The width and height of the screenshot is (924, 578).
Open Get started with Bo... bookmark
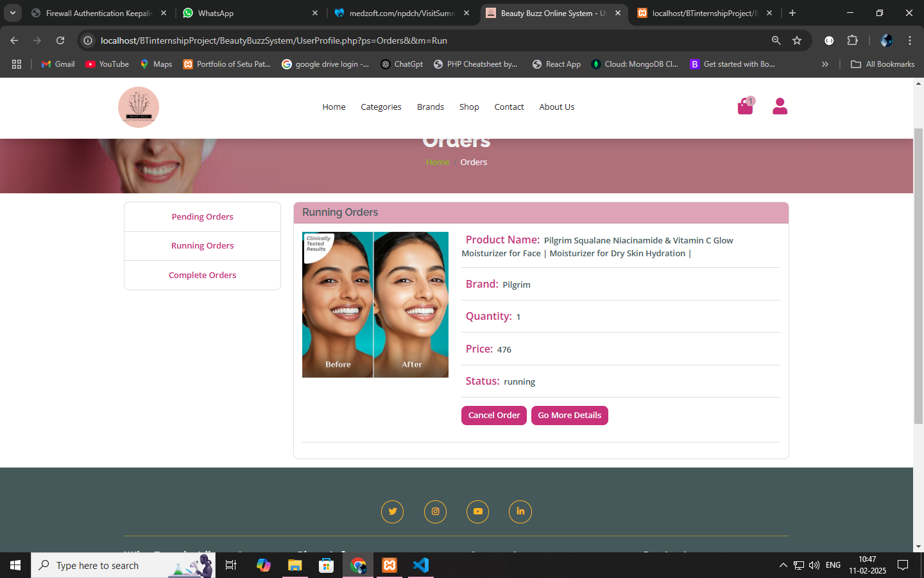(x=733, y=64)
